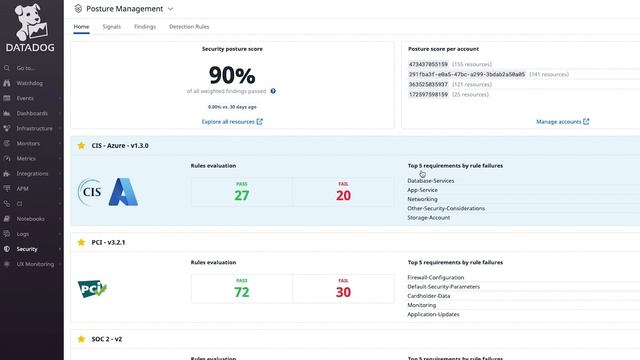640x360 pixels.
Task: Expand the Logs submenu arrow
Action: 60,234
